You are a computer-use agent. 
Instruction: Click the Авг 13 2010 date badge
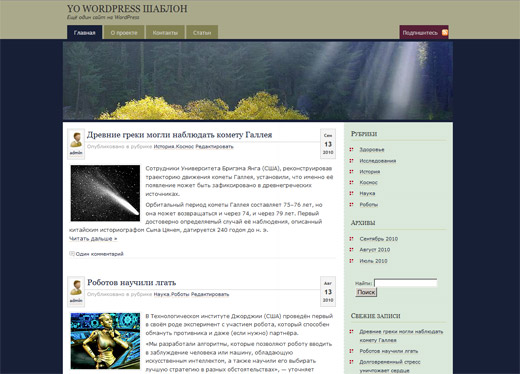coord(328,292)
